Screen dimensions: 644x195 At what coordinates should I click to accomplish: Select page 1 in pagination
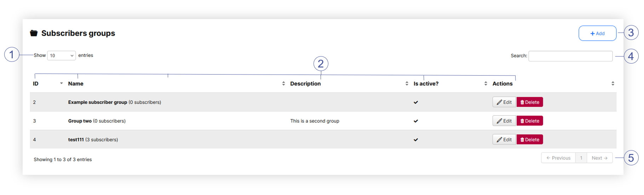tap(581, 158)
